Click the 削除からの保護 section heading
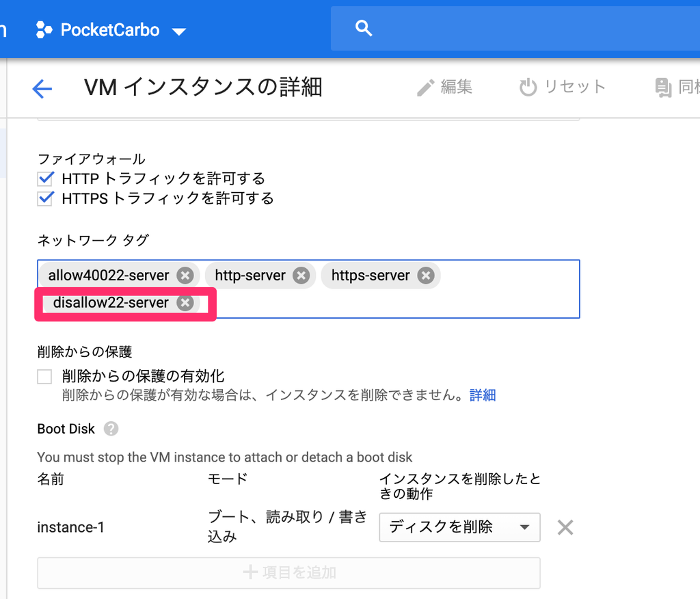 click(x=85, y=352)
